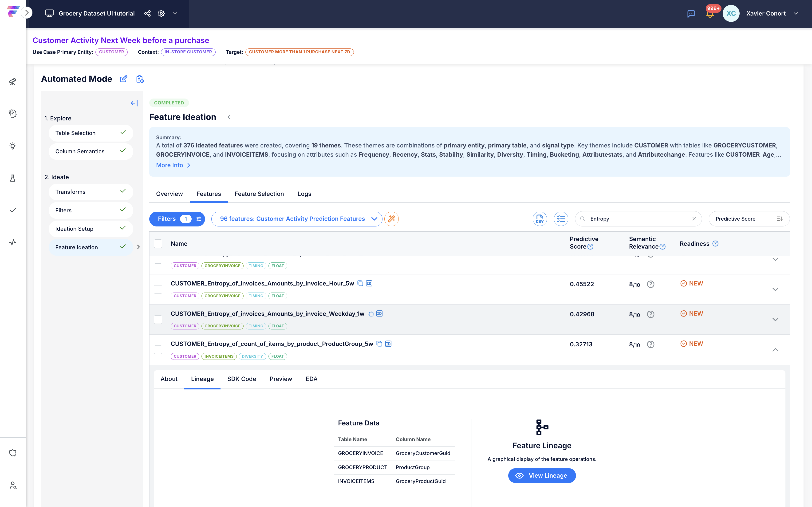The width and height of the screenshot is (812, 507).
Task: Click the Entropy search field
Action: [x=638, y=219]
